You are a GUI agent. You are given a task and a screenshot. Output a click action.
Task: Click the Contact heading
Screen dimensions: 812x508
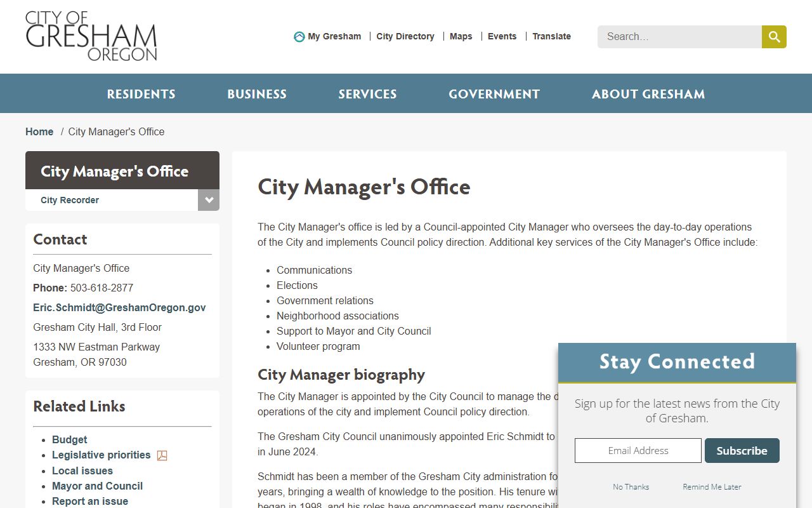pos(60,239)
